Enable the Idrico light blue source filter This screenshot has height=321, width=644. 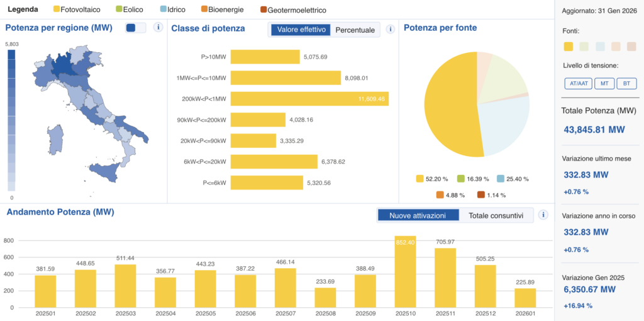pos(600,47)
